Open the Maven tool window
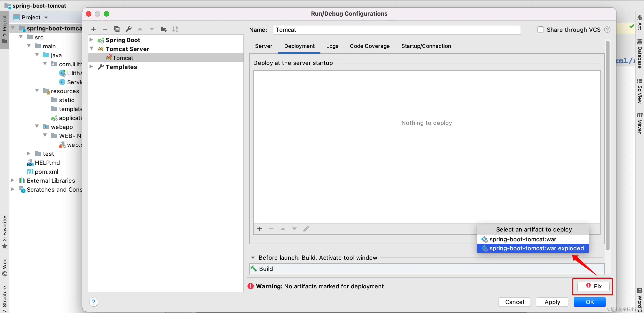The width and height of the screenshot is (644, 313). click(x=640, y=123)
